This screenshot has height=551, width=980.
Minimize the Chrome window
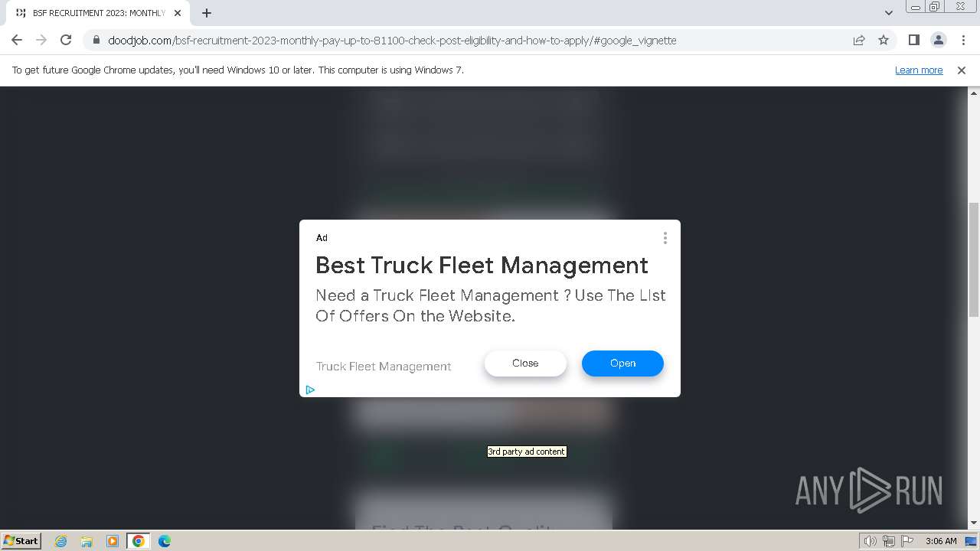tap(916, 7)
